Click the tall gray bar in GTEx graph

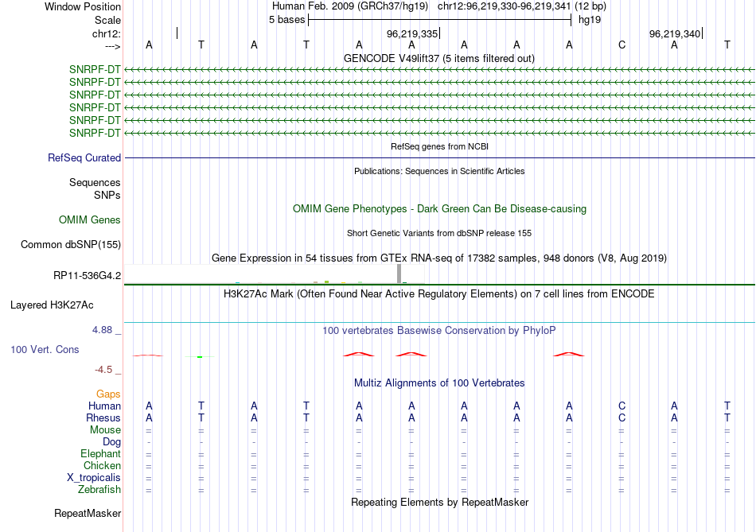(x=399, y=274)
